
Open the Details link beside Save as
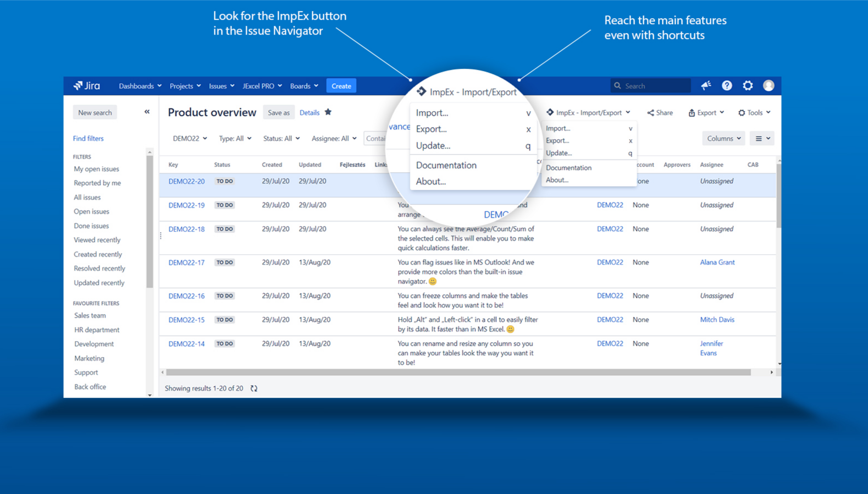(x=309, y=113)
